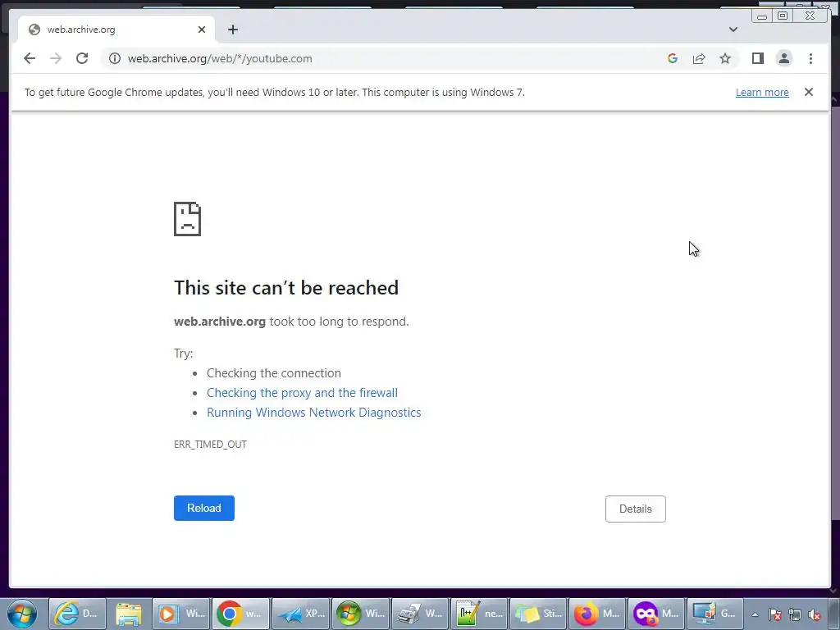Image resolution: width=840 pixels, height=630 pixels.
Task: Open the Windows flag orb taskbar item
Action: pos(360,614)
